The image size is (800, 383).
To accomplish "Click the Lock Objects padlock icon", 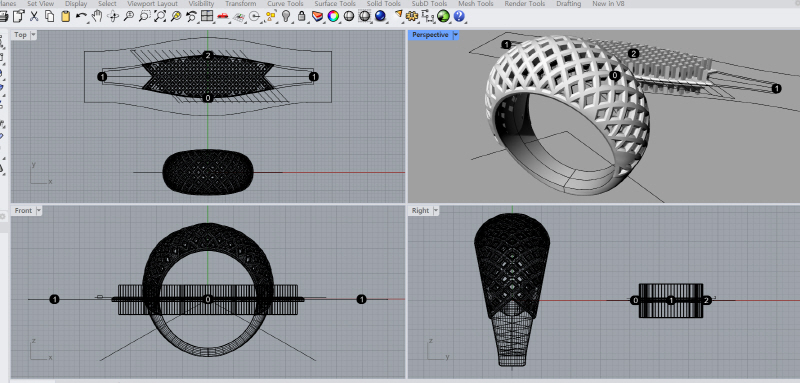I will [x=302, y=16].
